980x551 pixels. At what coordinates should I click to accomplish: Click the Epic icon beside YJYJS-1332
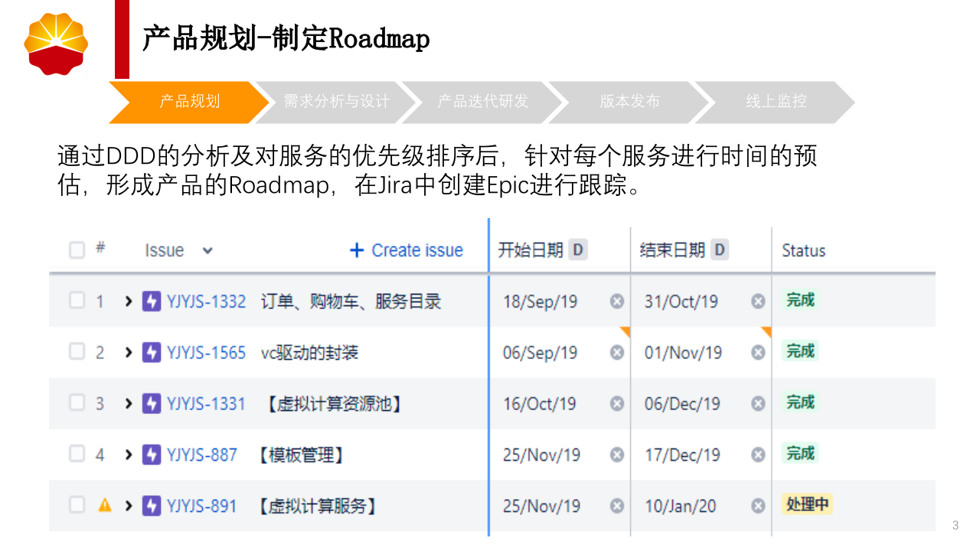151,301
